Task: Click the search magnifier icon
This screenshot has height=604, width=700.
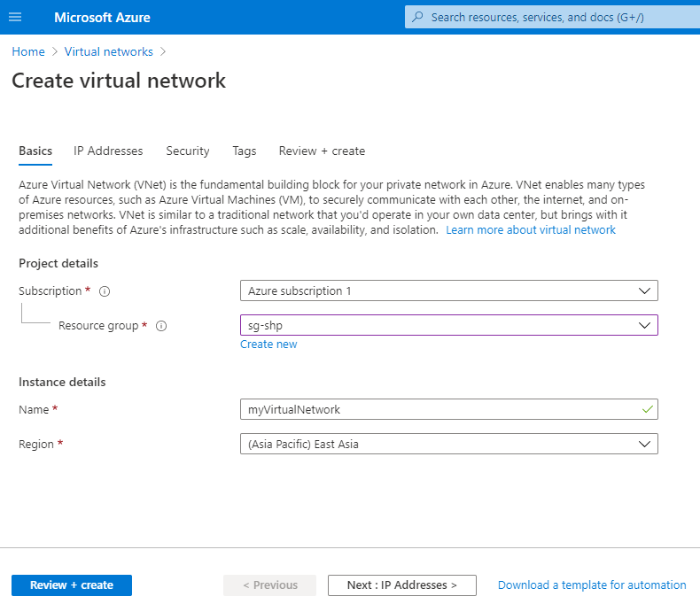Action: 418,18
